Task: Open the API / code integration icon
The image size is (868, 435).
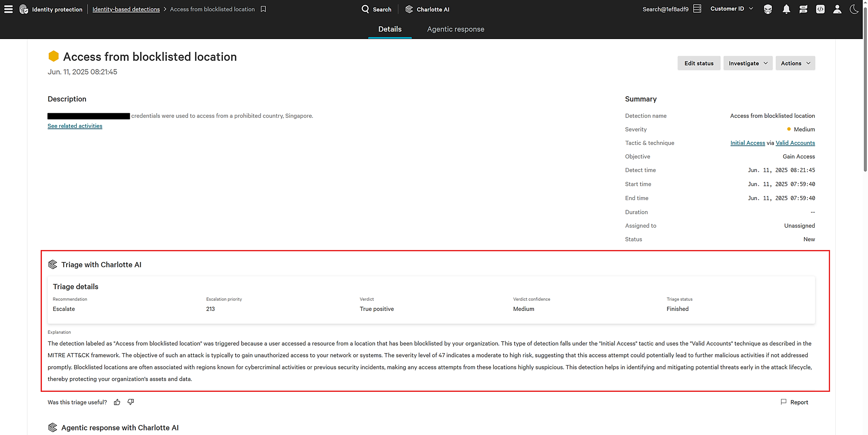Action: coord(820,9)
